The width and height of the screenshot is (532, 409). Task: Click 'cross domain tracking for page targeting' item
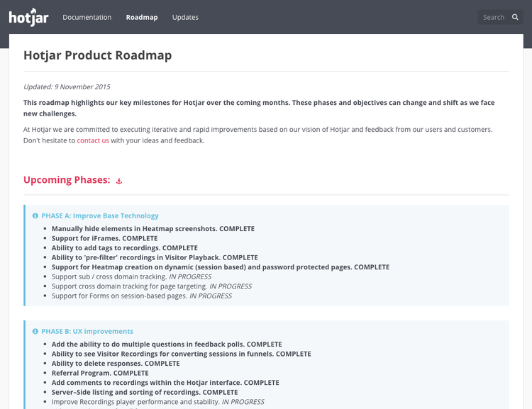click(x=152, y=286)
